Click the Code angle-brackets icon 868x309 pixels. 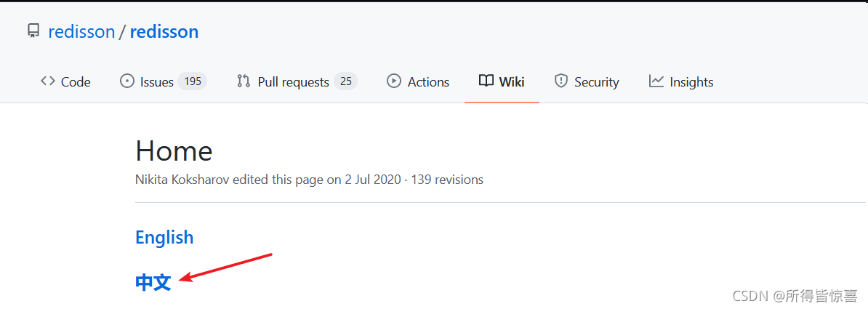click(x=47, y=81)
